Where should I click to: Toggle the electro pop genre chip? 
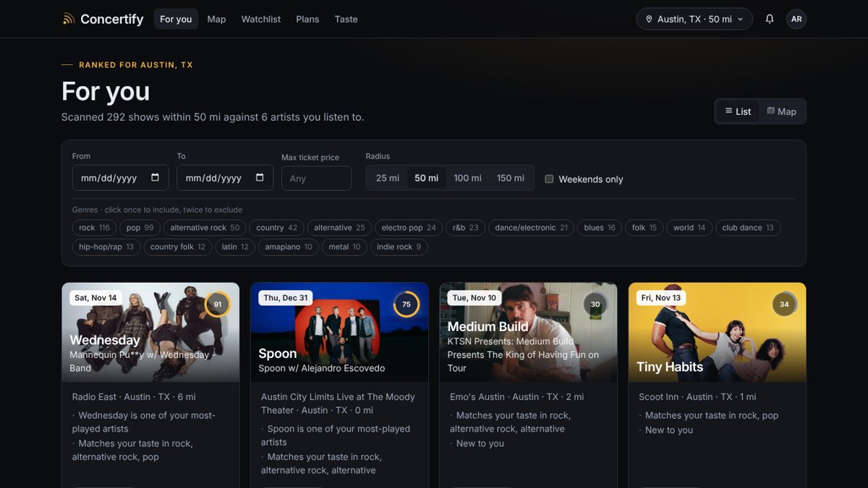click(409, 228)
